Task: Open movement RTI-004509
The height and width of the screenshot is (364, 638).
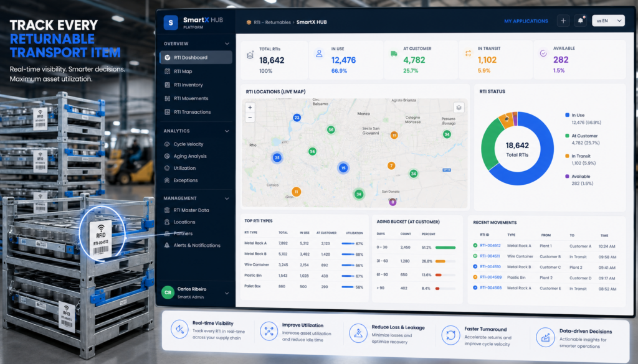Action: 491,278
